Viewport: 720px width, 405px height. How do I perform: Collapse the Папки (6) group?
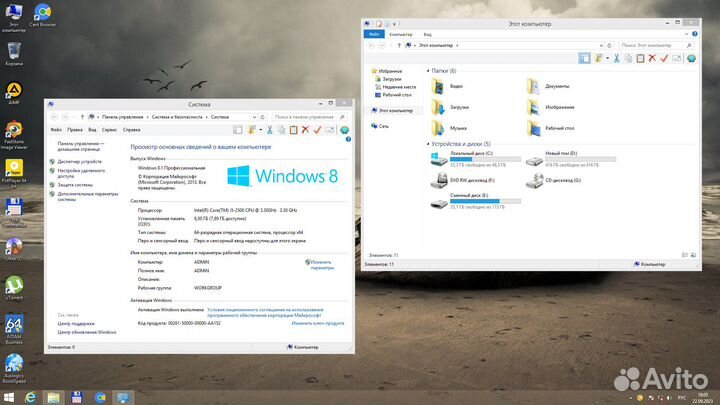428,71
